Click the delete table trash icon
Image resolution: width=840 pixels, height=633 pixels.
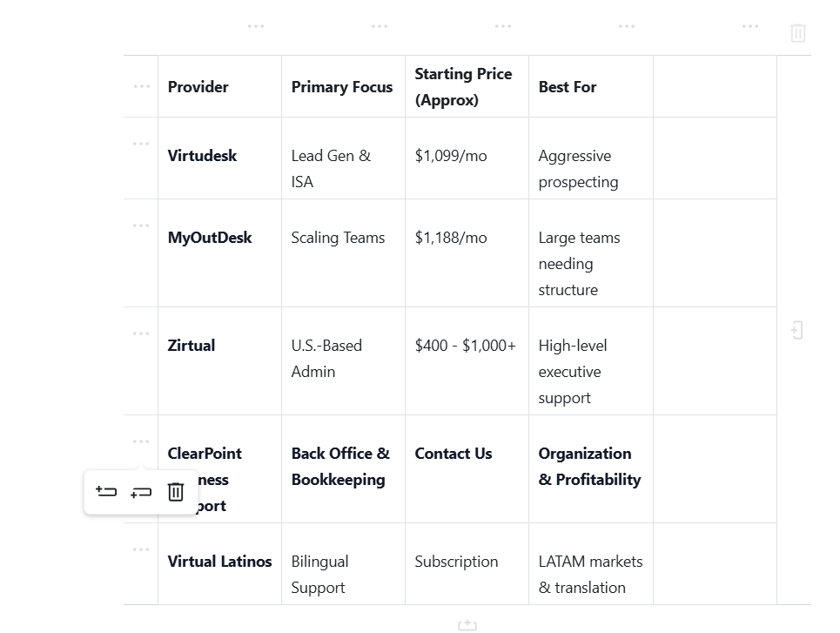(797, 33)
